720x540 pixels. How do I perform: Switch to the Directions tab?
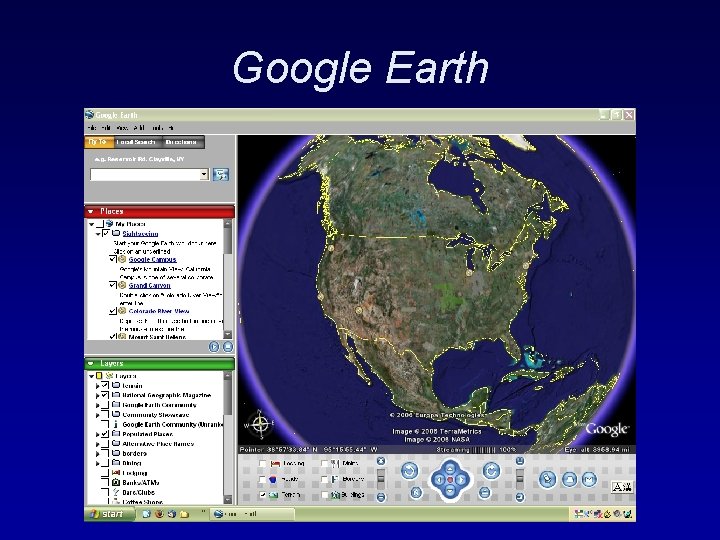pos(183,142)
